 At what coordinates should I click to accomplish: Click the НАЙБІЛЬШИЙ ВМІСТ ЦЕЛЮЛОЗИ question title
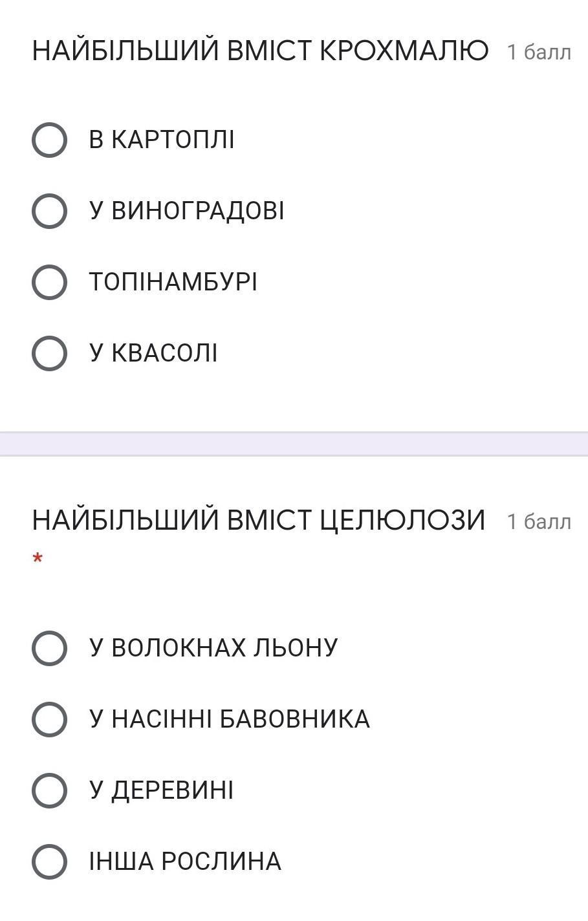click(259, 520)
